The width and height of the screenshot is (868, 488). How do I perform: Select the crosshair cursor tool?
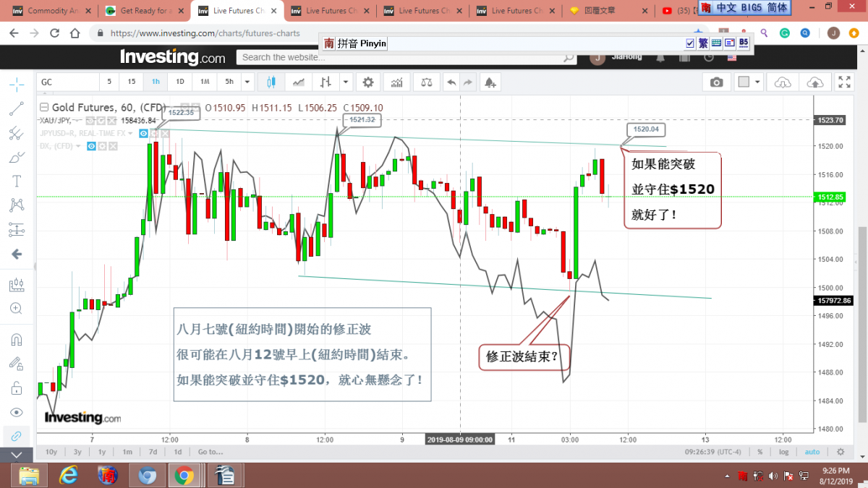pos(17,84)
